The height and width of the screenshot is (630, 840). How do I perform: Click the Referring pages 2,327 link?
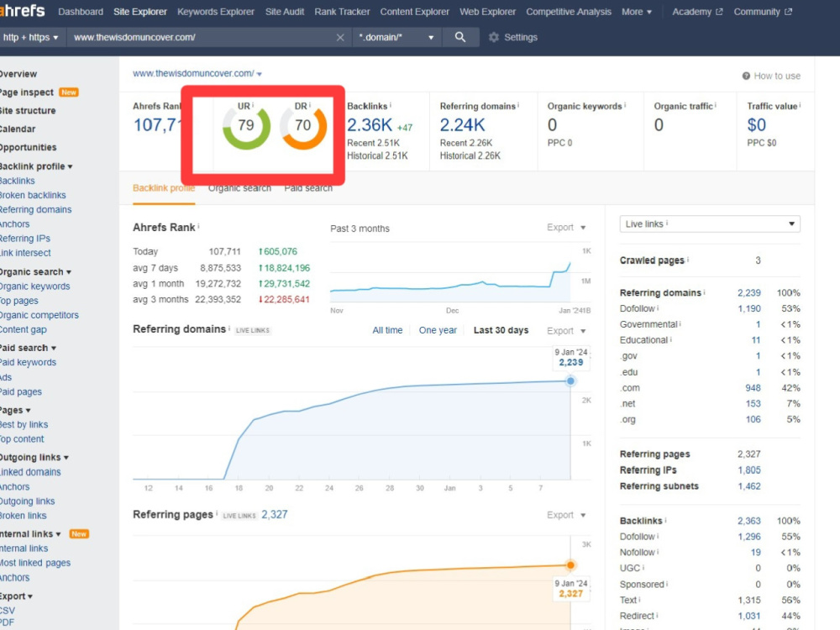click(275, 515)
